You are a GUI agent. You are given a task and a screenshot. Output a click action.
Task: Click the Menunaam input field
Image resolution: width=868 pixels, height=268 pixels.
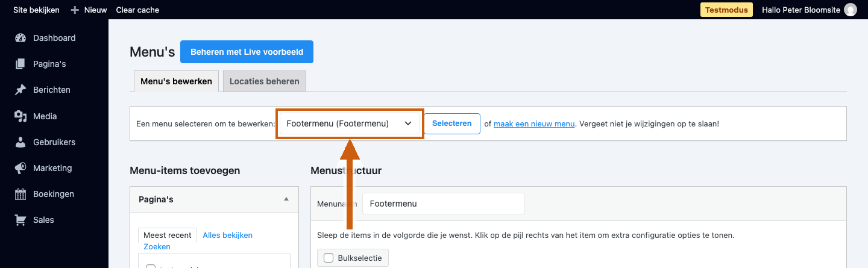pyautogui.click(x=444, y=204)
